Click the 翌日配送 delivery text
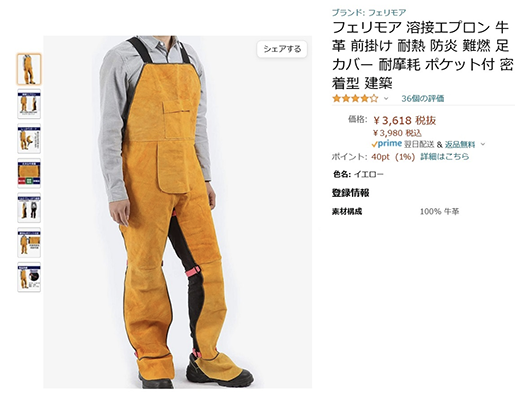Viewport: 515px width, 400px height. point(419,144)
